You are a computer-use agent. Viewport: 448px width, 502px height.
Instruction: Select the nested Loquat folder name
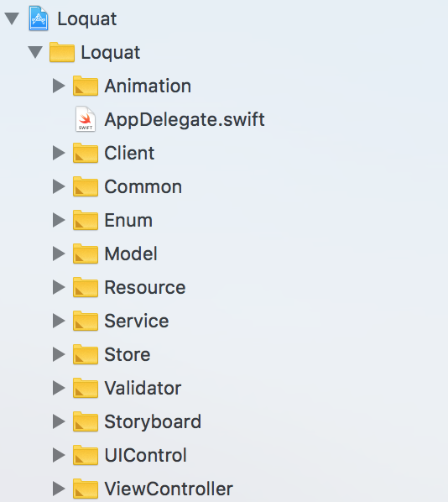111,53
